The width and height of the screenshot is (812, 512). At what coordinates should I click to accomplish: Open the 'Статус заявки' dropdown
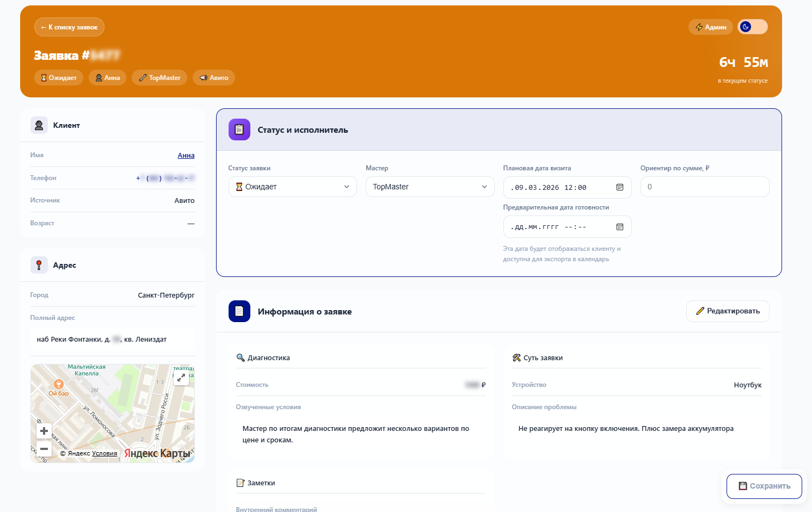[x=293, y=187]
